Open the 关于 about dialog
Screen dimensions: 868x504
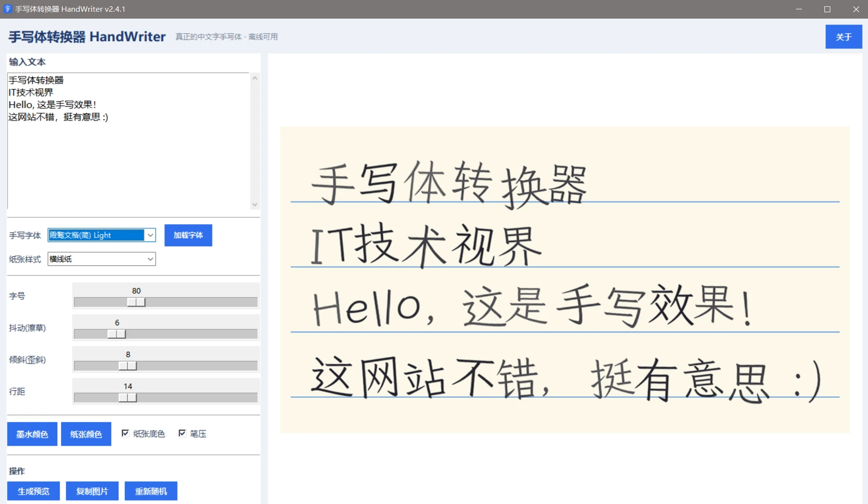[844, 37]
